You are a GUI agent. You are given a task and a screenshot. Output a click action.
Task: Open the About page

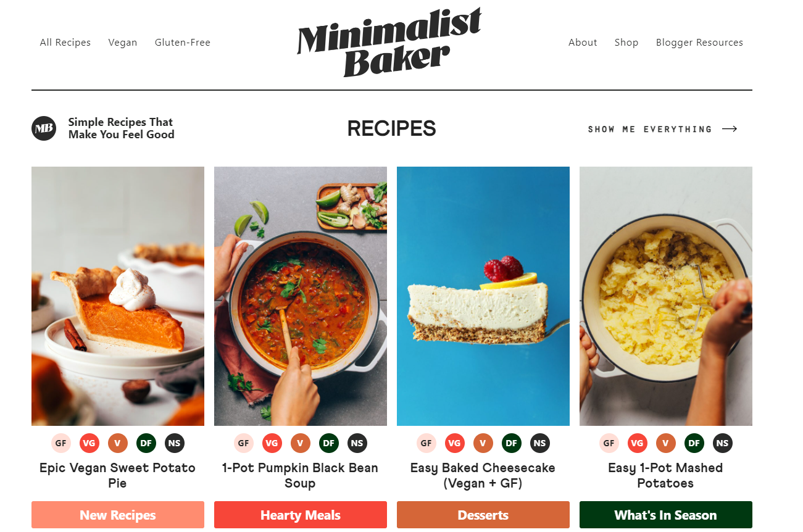[583, 43]
